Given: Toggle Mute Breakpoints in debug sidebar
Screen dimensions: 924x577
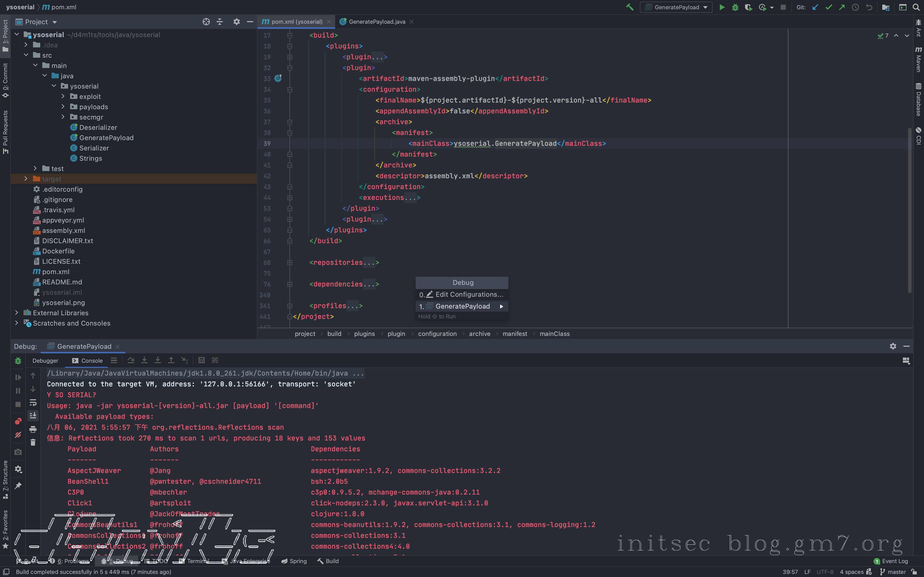Looking at the screenshot, I should point(18,435).
